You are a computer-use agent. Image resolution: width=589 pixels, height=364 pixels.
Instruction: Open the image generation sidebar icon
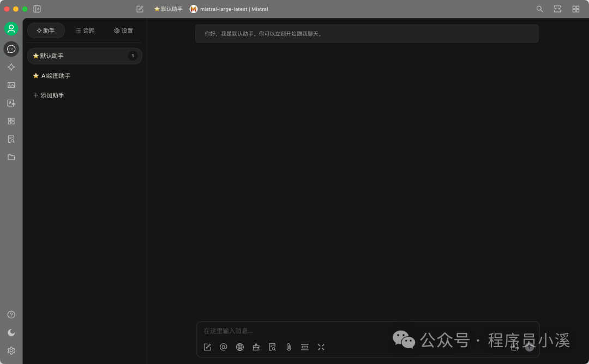point(11,85)
